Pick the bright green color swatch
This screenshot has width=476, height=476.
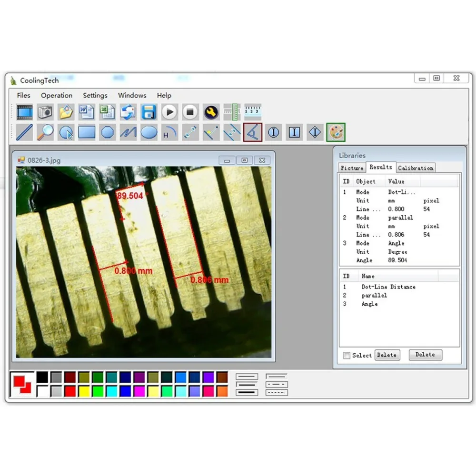[98, 391]
